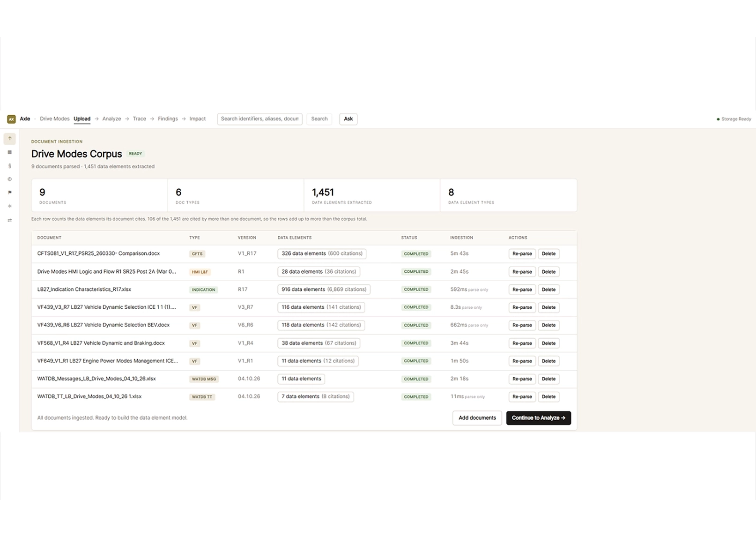
Task: Click the CFTS type tag
Action: pos(197,254)
